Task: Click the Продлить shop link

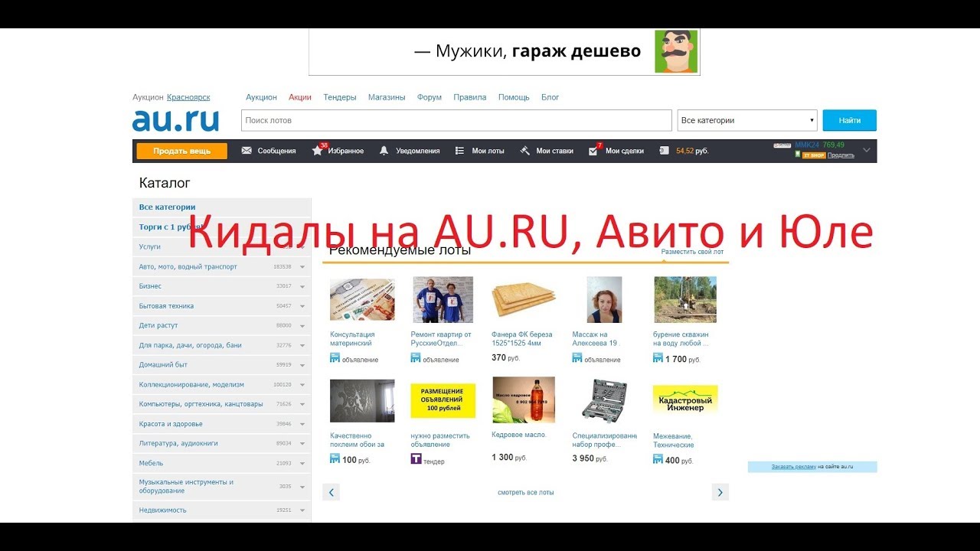Action: pyautogui.click(x=841, y=155)
